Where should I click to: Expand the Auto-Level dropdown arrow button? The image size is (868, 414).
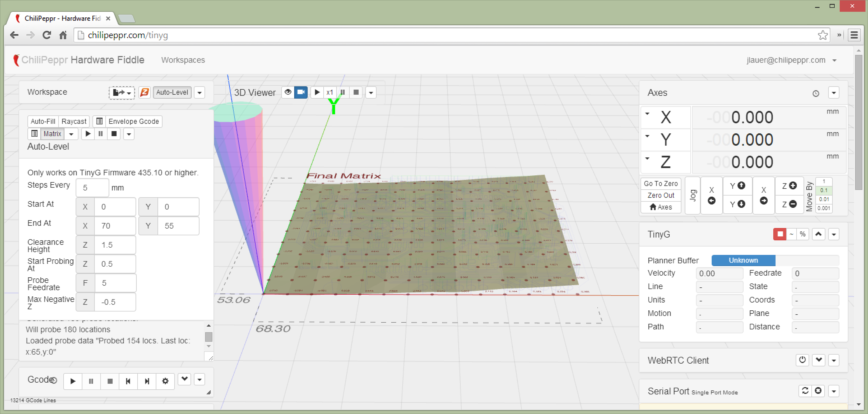tap(201, 92)
